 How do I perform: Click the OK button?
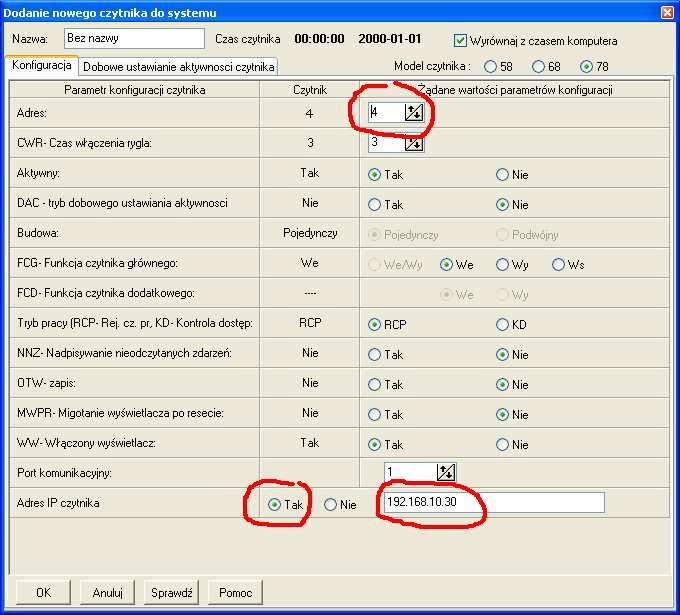43,592
